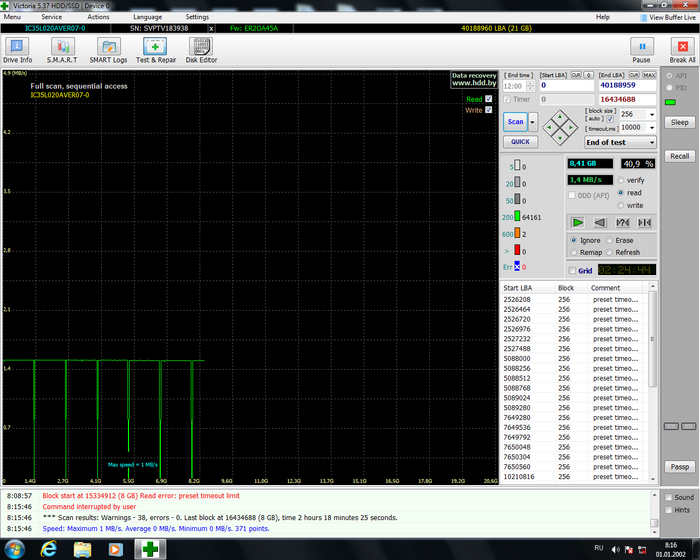Open the Drive Info panel
The width and height of the screenshot is (700, 560).
(17, 49)
